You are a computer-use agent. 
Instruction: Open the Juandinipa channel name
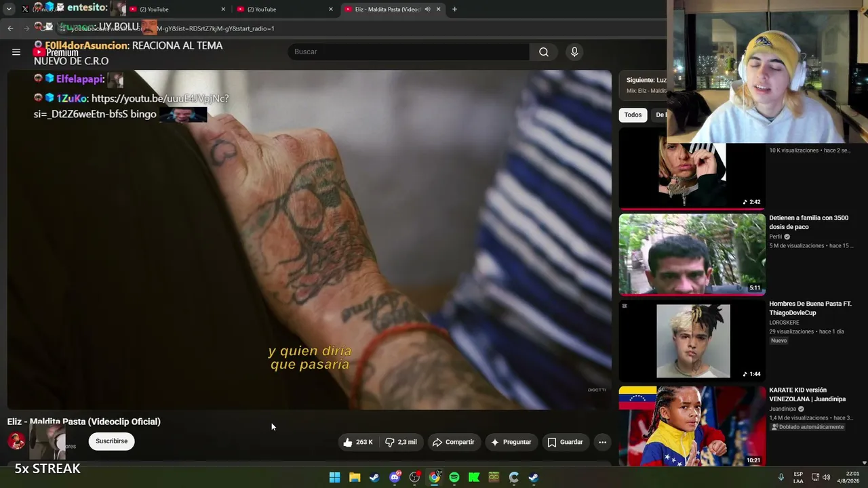[783, 409]
